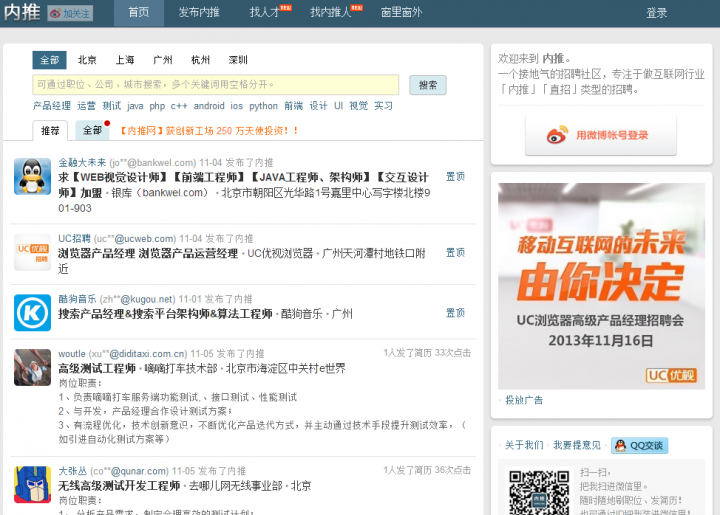Click the 运营 keyword link
This screenshot has height=515, width=720.
[86, 106]
